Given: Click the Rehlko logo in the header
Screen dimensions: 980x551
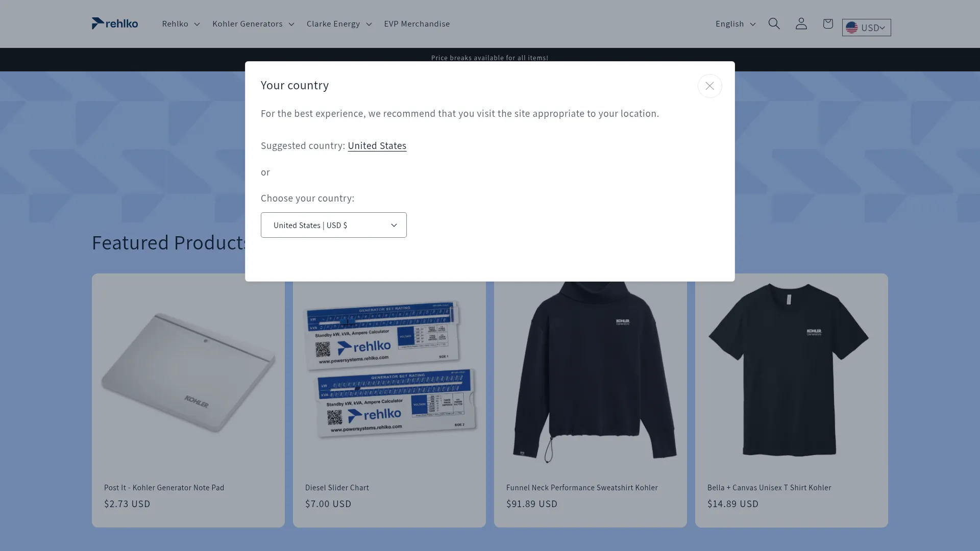Looking at the screenshot, I should click(x=115, y=23).
